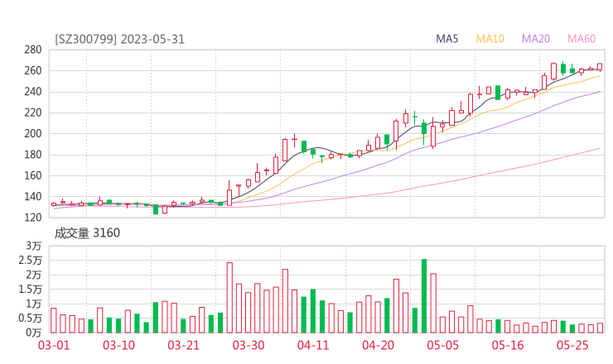
Task: Click the MA5 legend label
Action: point(446,39)
